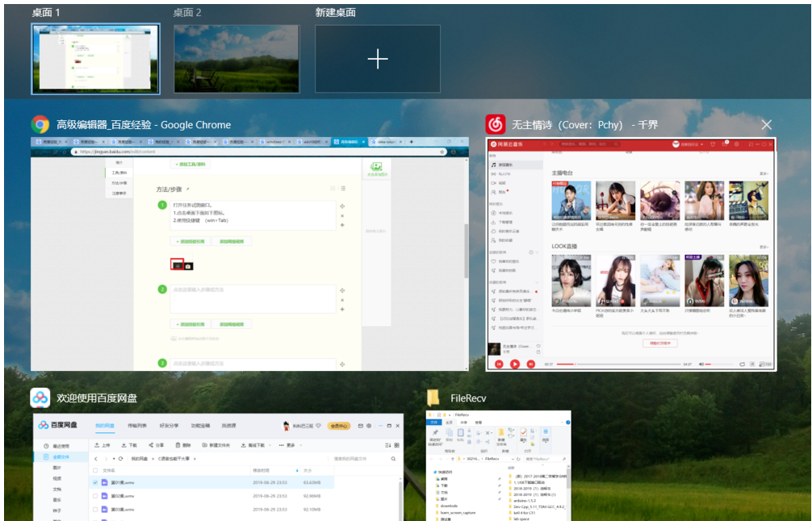Screen dimensions: 812x521
Task: Collapse the 创建的歌单 section chevron
Action: (537, 252)
